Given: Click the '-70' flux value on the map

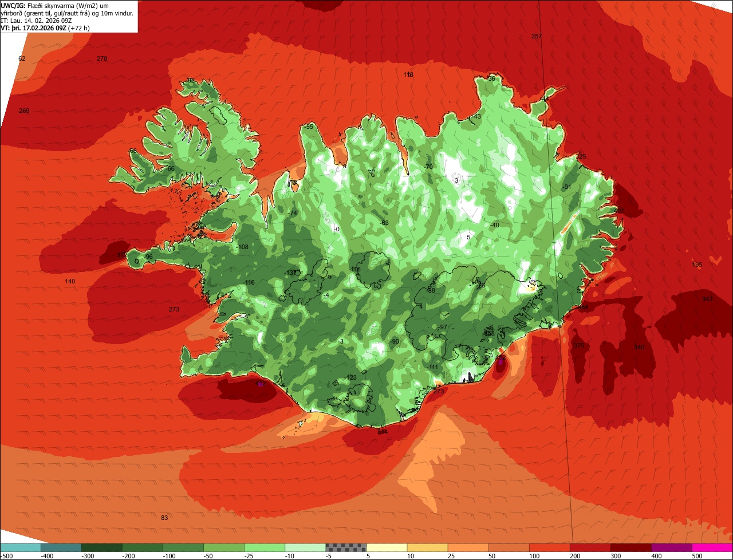Looking at the screenshot, I should click(428, 167).
